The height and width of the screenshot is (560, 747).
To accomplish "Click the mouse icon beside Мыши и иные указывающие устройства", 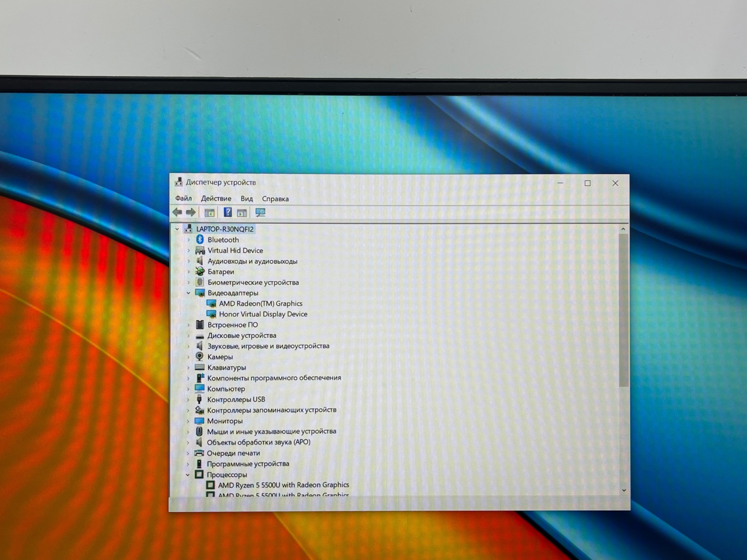I will pos(199,432).
